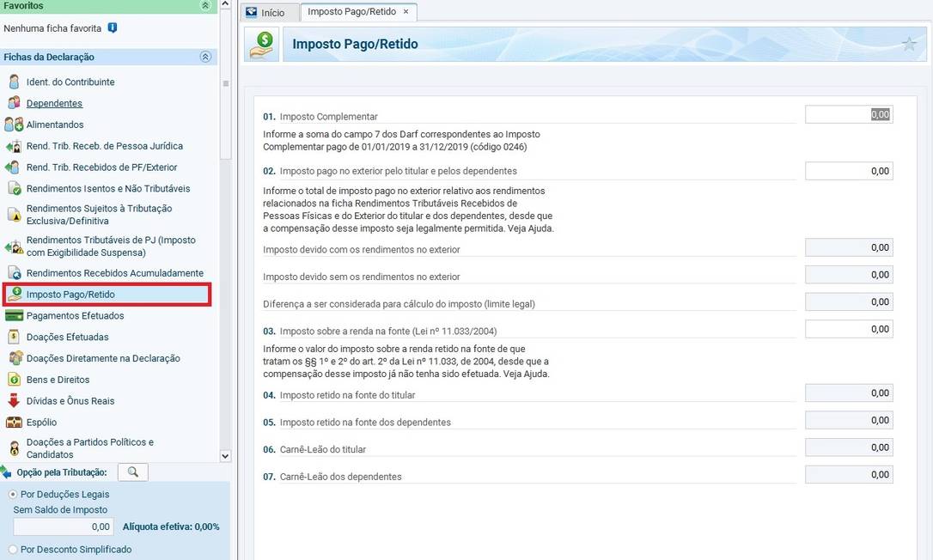
Task: Mark page as favorite with star icon
Action: click(x=909, y=45)
